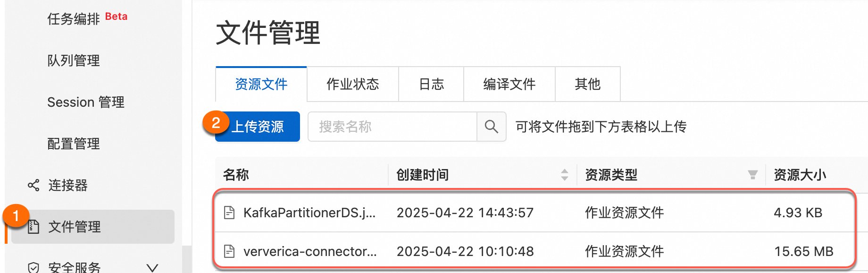Click the search magnifier icon
Screen dimensions: 868x273
coord(491,127)
